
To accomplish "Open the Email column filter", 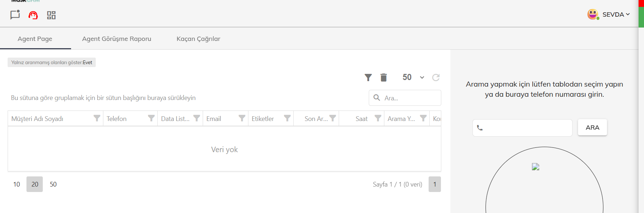I will click(x=242, y=118).
